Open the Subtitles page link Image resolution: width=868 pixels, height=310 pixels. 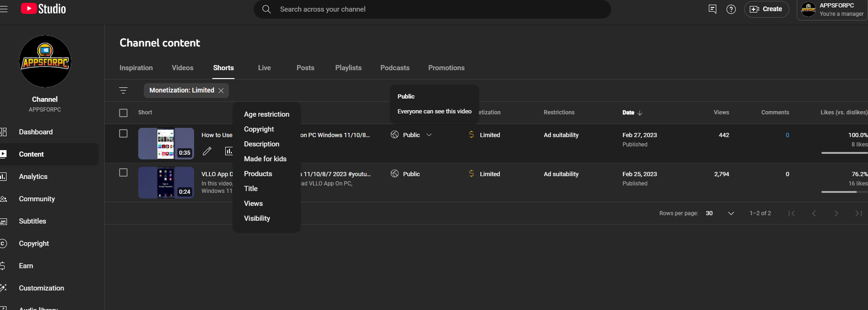click(x=33, y=221)
